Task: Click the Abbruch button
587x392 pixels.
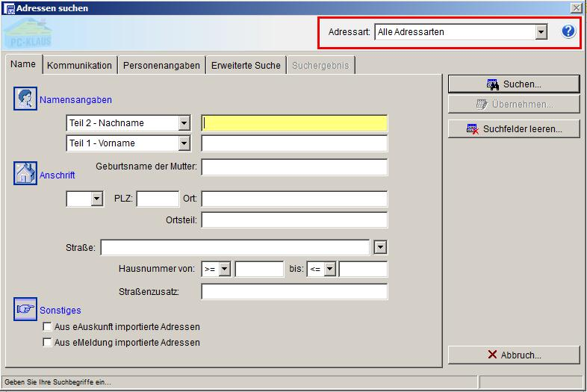Action: click(x=514, y=355)
